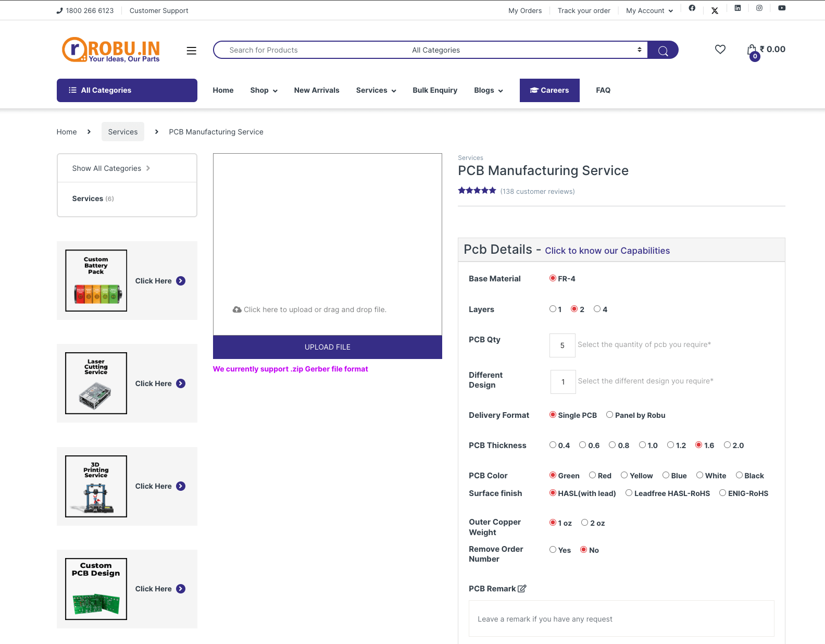Image resolution: width=825 pixels, height=644 pixels.
Task: Open the Facebook social icon
Action: point(692,8)
